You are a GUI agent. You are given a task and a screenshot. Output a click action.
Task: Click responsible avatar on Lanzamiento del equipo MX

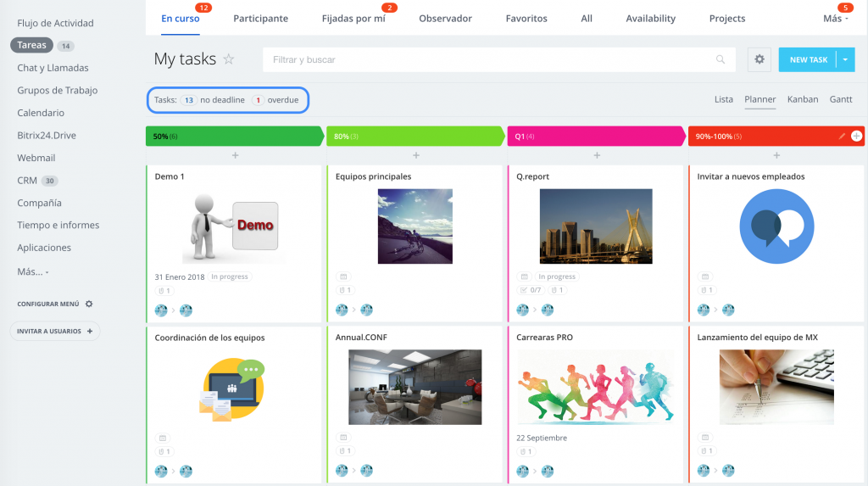pos(728,471)
